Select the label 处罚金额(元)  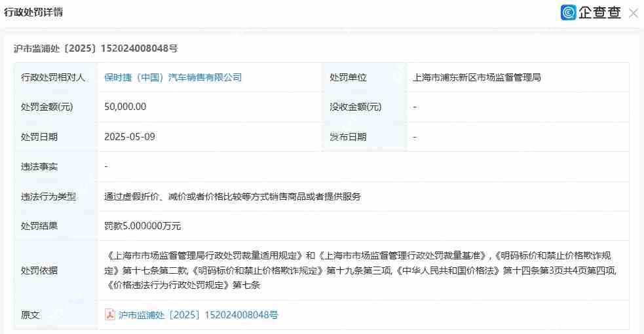click(47, 107)
